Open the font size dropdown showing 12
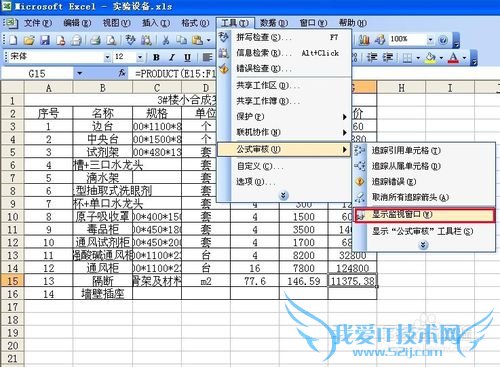 pyautogui.click(x=140, y=57)
